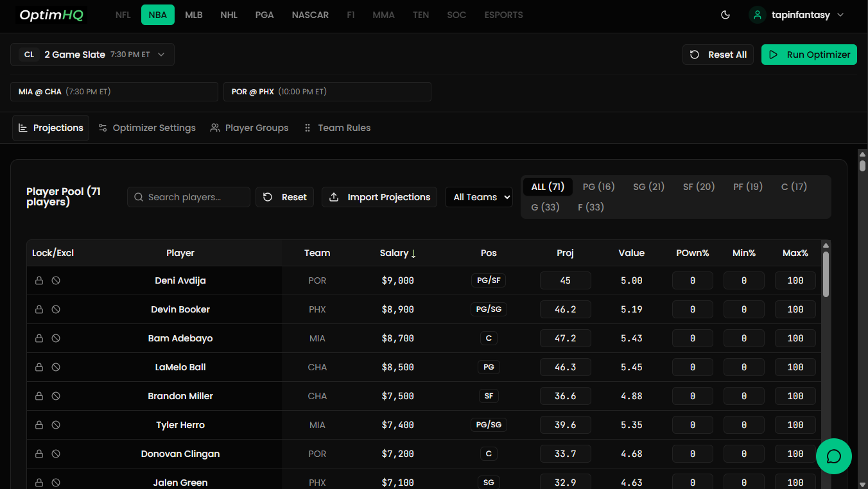This screenshot has width=868, height=489.
Task: Switch to the Optimizer Settings tab
Action: coord(147,128)
